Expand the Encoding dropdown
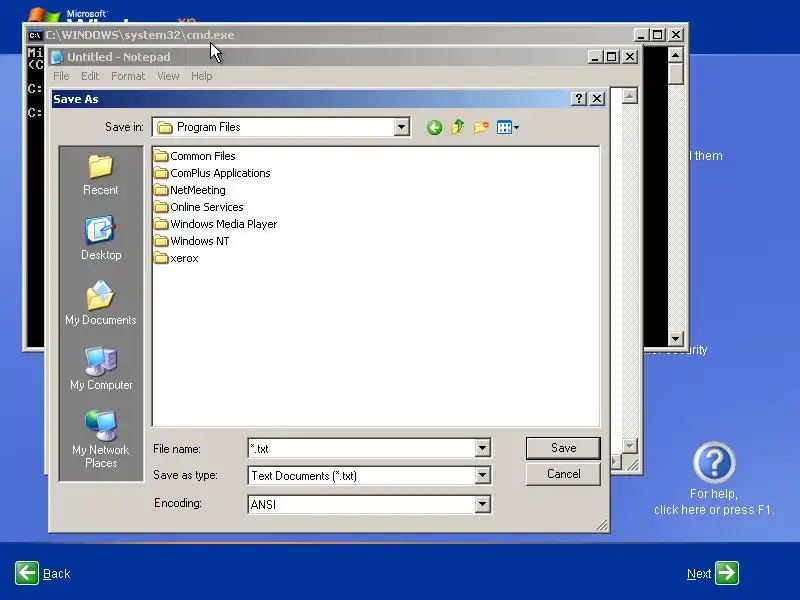The width and height of the screenshot is (800, 600). point(482,505)
